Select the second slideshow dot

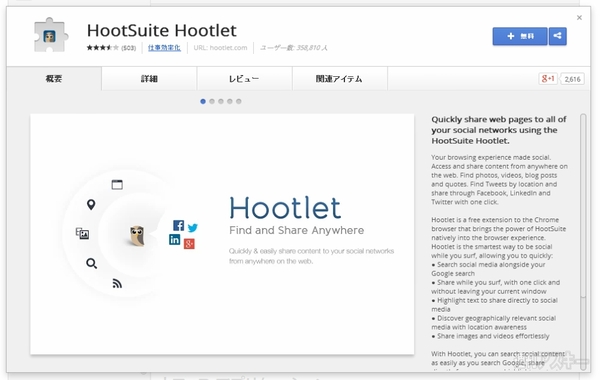212,101
